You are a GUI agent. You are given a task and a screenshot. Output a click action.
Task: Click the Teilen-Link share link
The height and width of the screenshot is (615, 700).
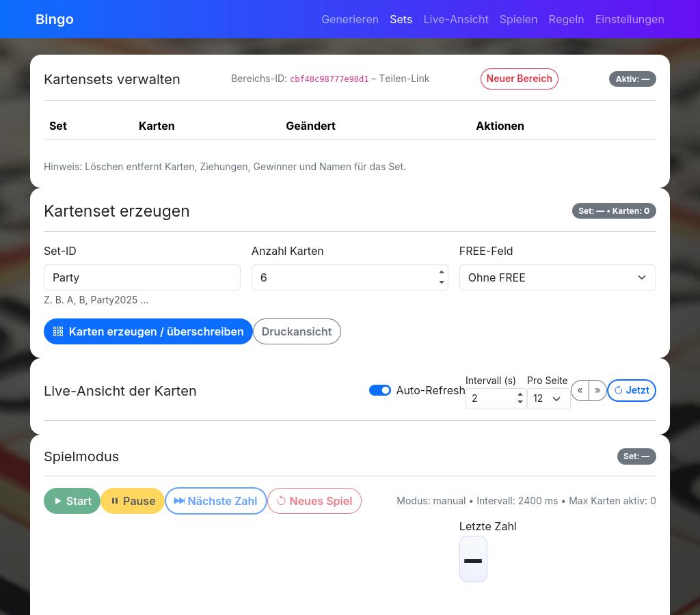click(x=404, y=79)
